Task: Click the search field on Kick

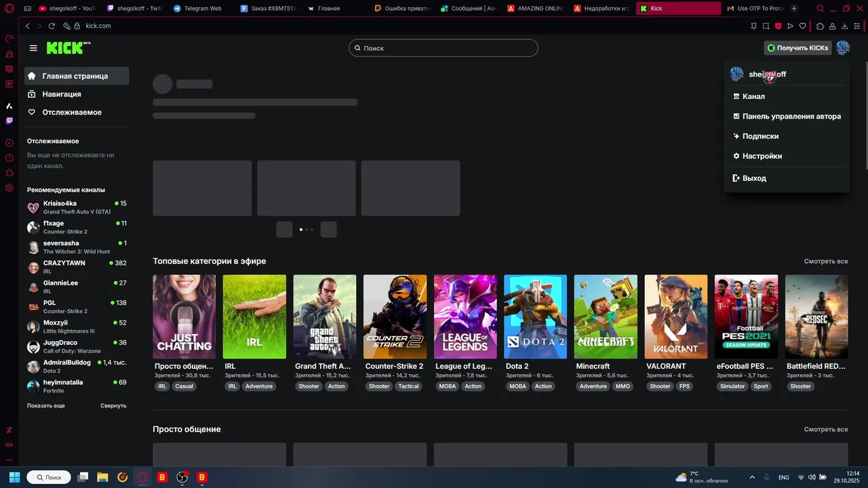Action: (x=443, y=48)
